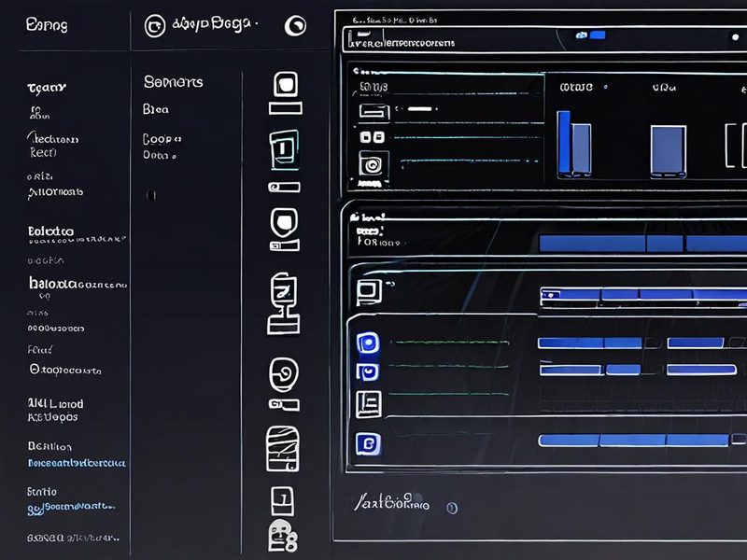Click the small clock icon near the signature text
The image size is (747, 560).
452,508
